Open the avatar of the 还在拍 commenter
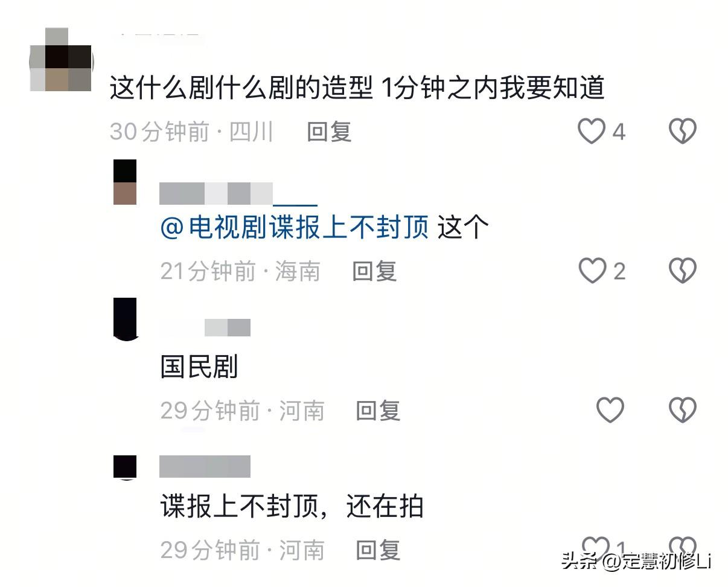Viewport: 728px width, 587px height. click(x=125, y=467)
